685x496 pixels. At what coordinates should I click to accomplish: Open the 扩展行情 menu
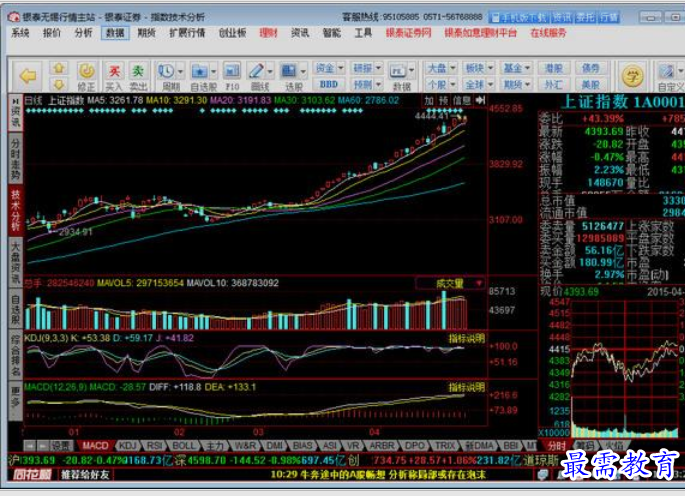[187, 33]
